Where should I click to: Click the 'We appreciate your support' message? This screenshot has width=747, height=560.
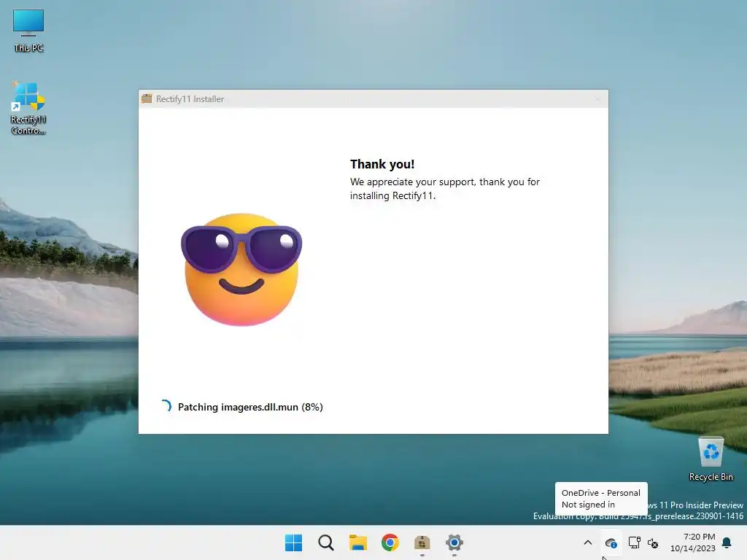[445, 189]
